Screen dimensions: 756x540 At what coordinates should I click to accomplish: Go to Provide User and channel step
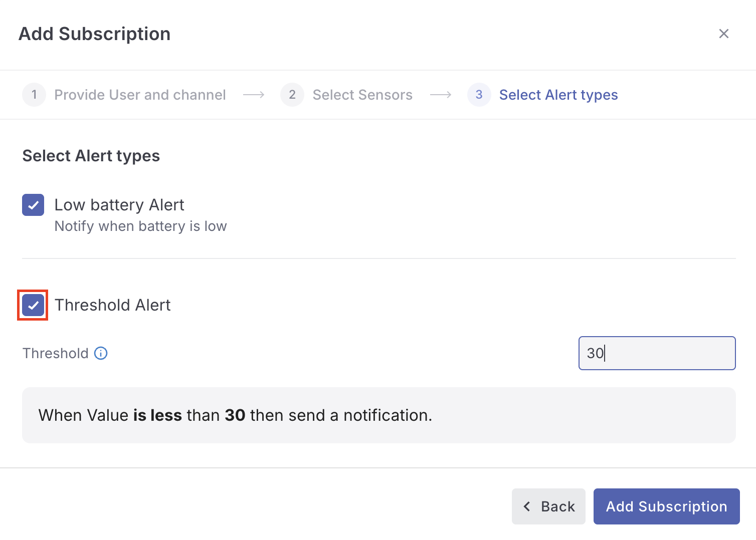(140, 95)
